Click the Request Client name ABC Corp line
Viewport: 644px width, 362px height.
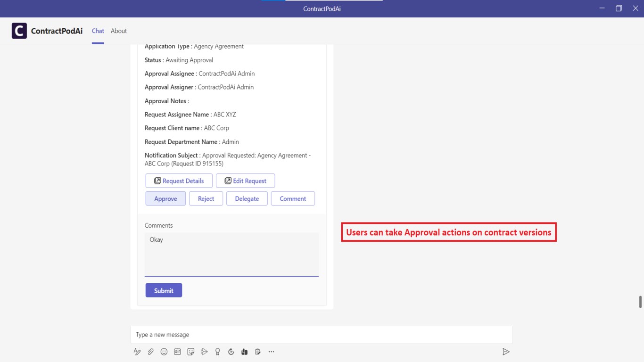[x=187, y=128]
